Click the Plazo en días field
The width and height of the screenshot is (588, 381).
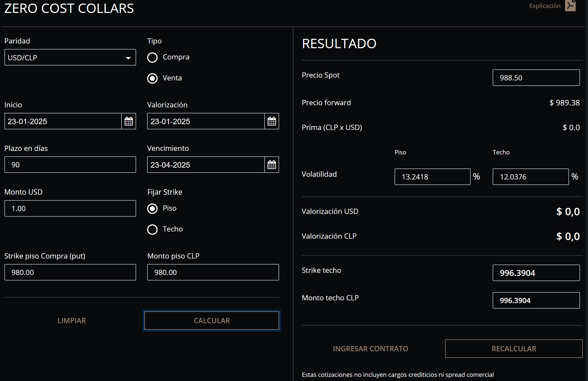(x=70, y=165)
